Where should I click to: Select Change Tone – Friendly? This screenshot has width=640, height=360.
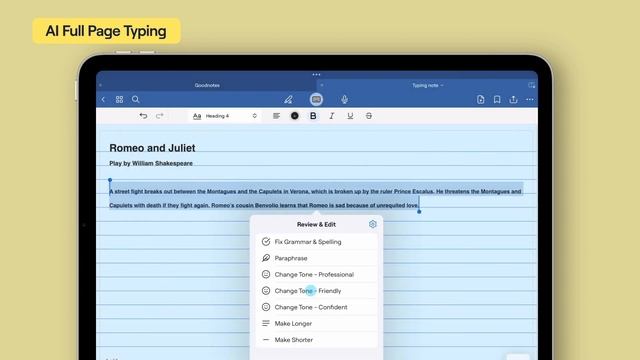point(316,291)
